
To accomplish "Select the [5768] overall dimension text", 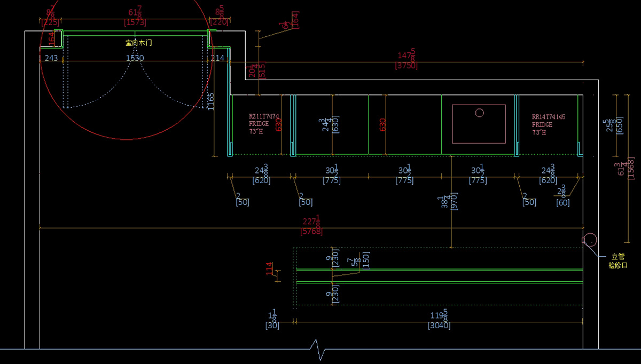I will click(x=311, y=231).
